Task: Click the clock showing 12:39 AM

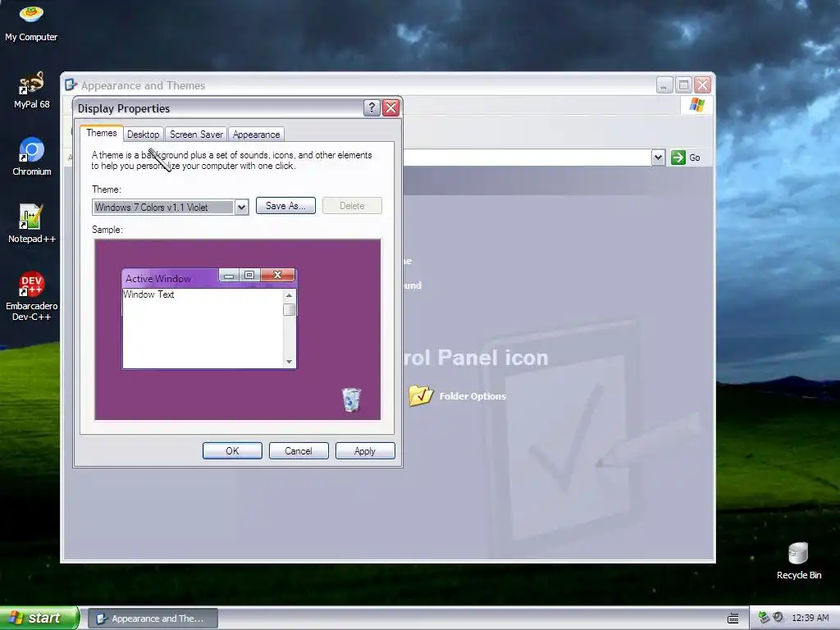Action: [810, 619]
